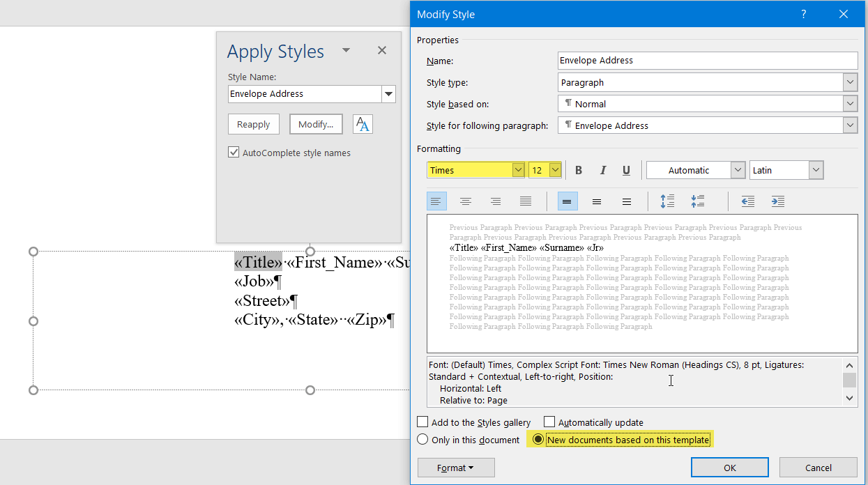Click the «Job» merge field in document
This screenshot has width=868, height=485.
pyautogui.click(x=254, y=282)
